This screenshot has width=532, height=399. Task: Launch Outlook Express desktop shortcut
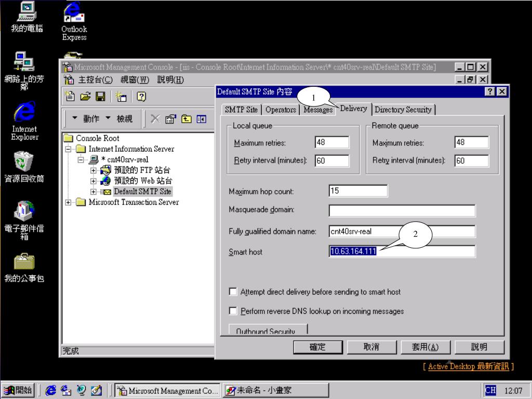click(74, 21)
